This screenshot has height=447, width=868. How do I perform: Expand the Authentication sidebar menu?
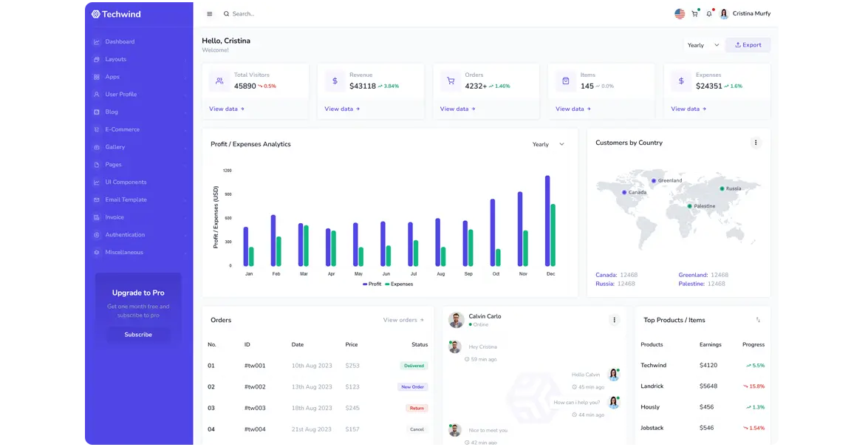point(125,235)
